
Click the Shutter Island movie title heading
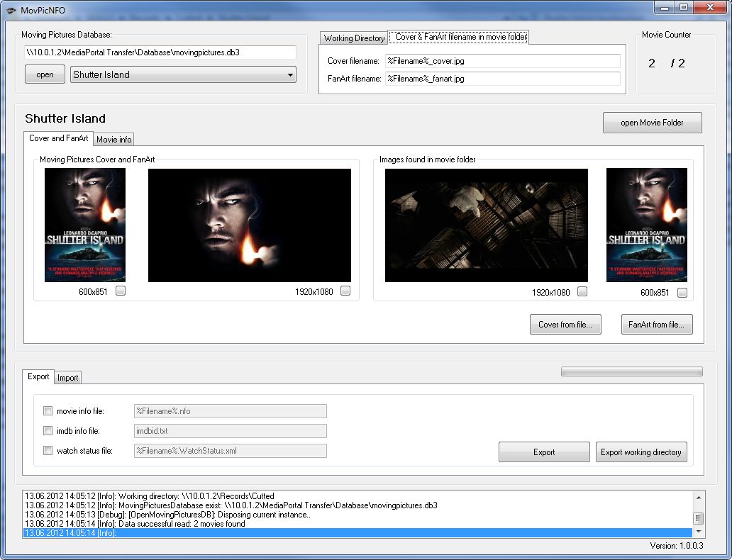(x=65, y=118)
